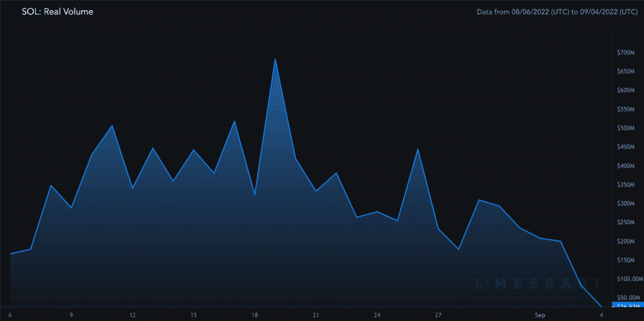Select the '12' x-axis date label

pyautogui.click(x=132, y=315)
